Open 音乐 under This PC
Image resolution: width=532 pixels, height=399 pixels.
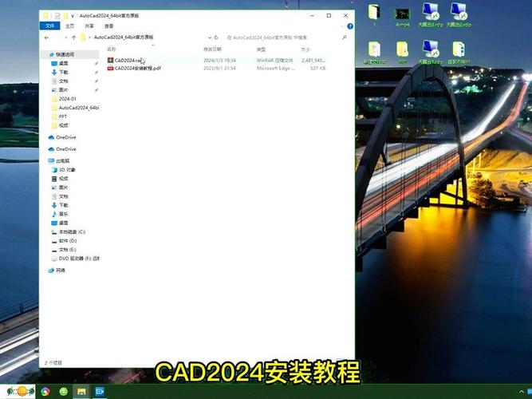pos(63,214)
